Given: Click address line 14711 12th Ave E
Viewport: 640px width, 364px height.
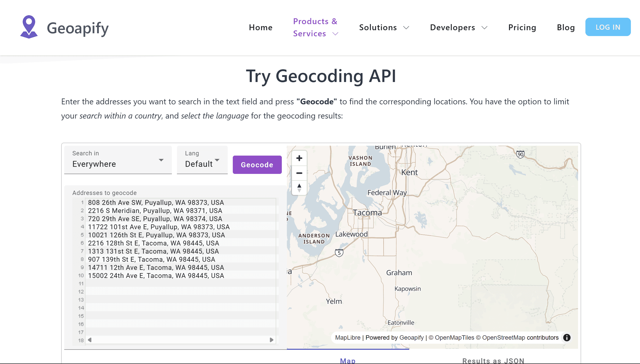Looking at the screenshot, I should click(156, 268).
